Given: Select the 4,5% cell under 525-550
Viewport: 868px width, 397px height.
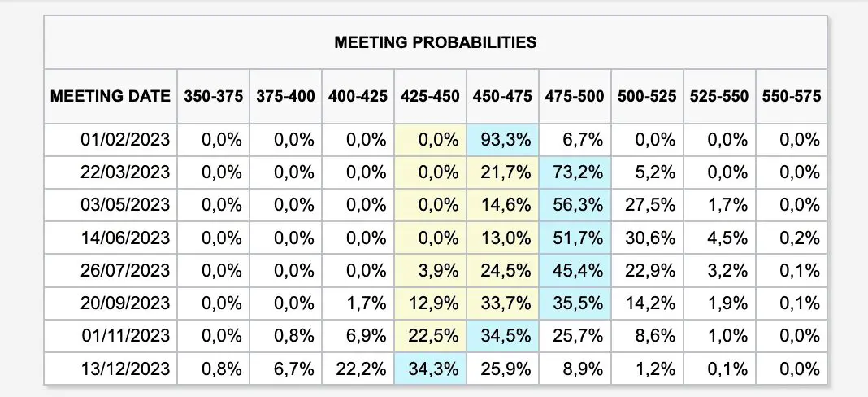Looking at the screenshot, I should click(x=719, y=238).
